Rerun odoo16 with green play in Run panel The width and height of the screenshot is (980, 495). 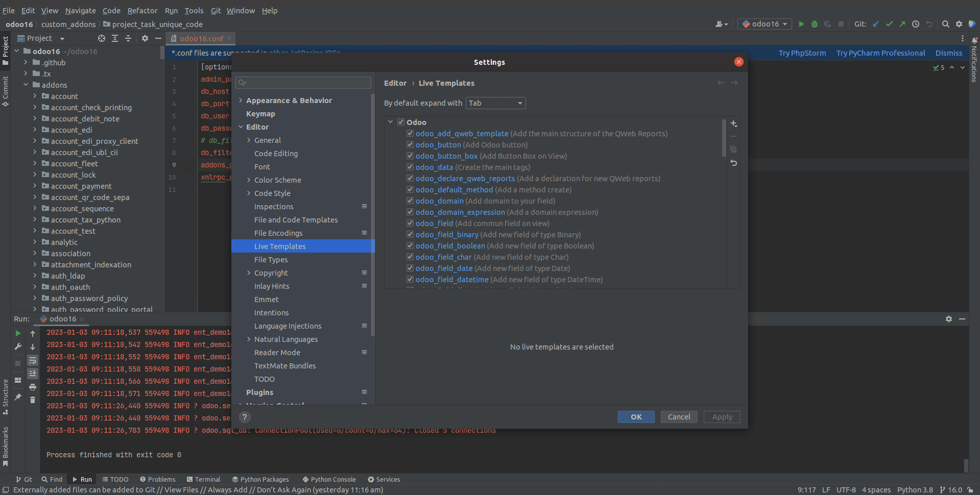coord(18,333)
